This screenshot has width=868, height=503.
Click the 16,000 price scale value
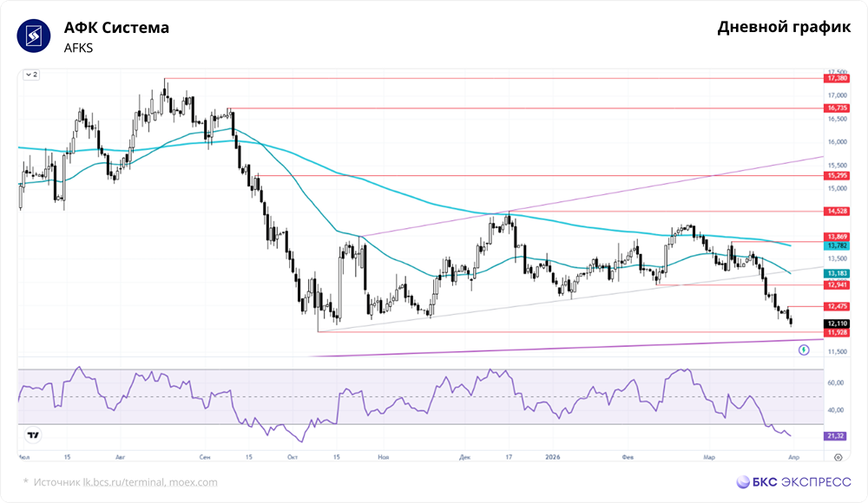coord(838,141)
